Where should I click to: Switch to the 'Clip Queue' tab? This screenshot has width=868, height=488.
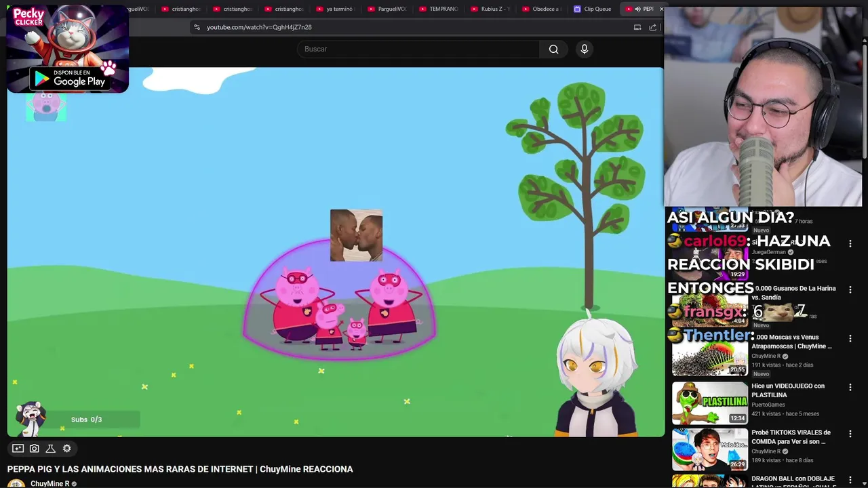[x=592, y=9]
